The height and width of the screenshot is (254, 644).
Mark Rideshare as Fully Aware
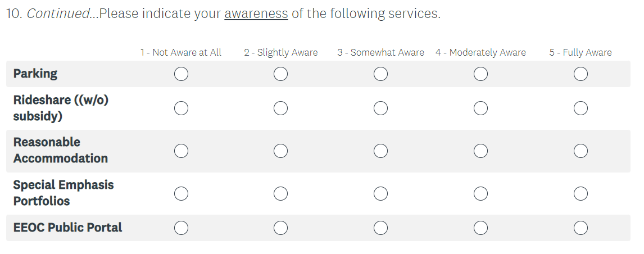pos(580,108)
